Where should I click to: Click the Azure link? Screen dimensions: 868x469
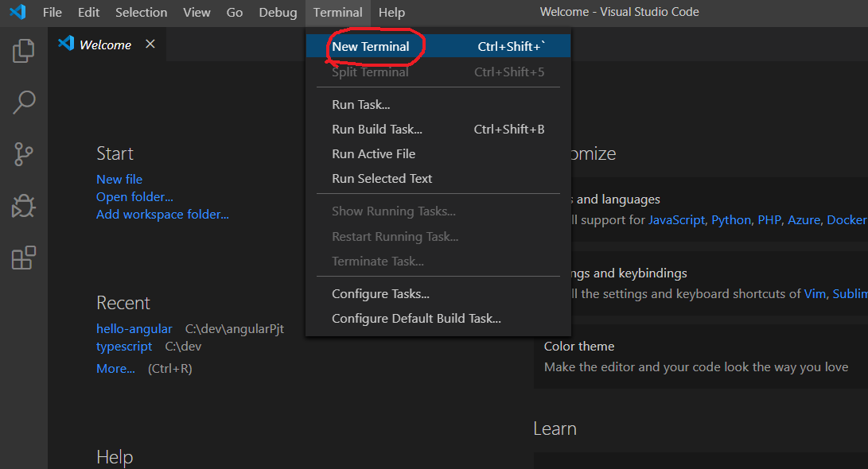coord(804,220)
